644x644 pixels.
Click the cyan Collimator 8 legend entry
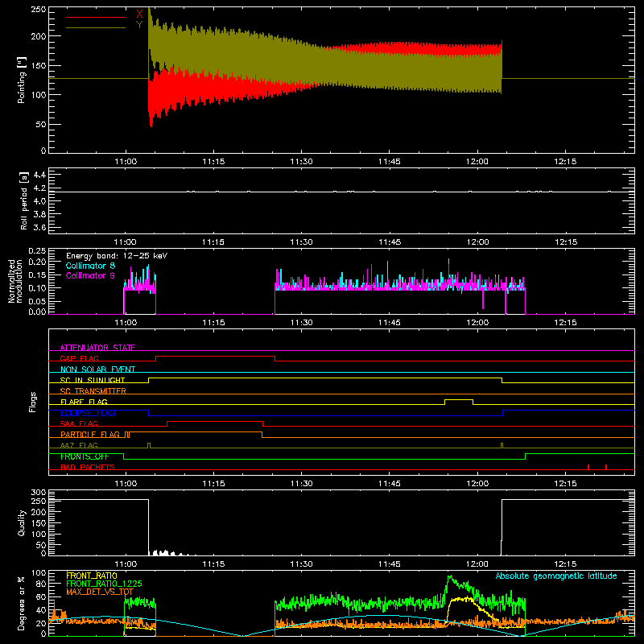90,266
